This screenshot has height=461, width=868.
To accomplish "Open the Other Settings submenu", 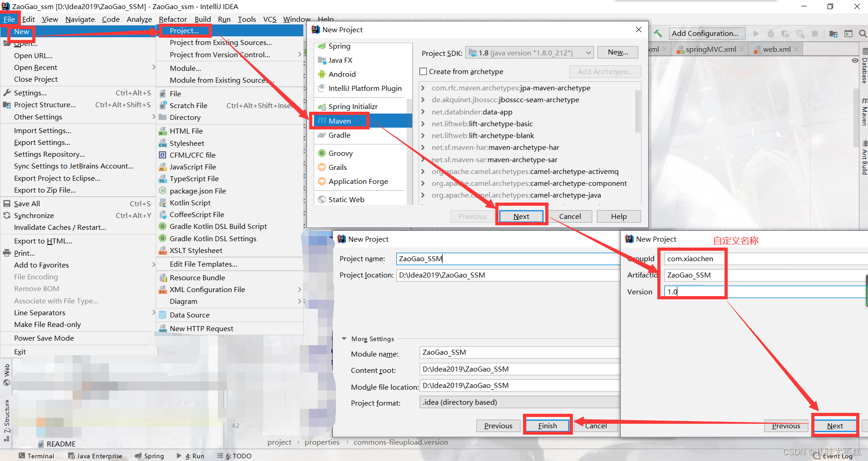I will tap(79, 117).
